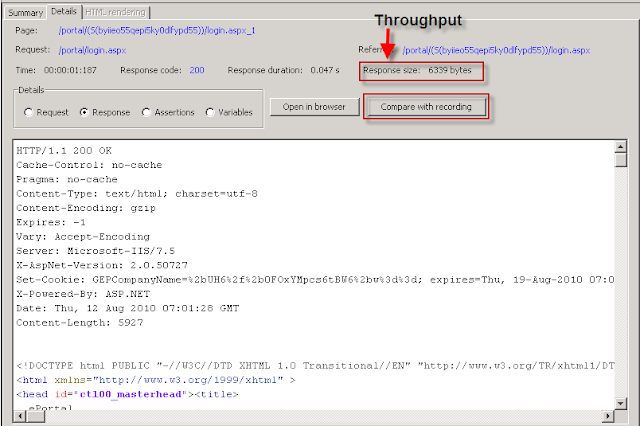Screen dimensions: 640x426
Task: Click the html xmlns line
Action: pyautogui.click(x=156, y=380)
